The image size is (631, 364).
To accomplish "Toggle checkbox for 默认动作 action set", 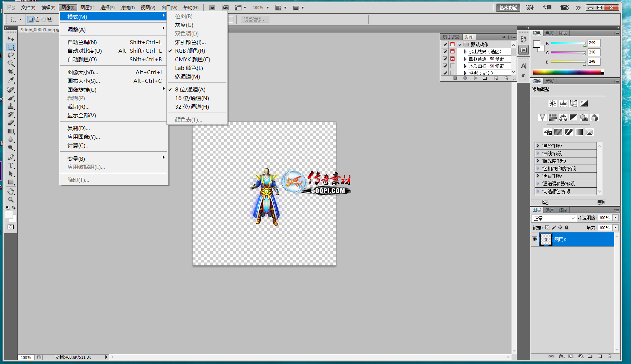I will [x=445, y=44].
